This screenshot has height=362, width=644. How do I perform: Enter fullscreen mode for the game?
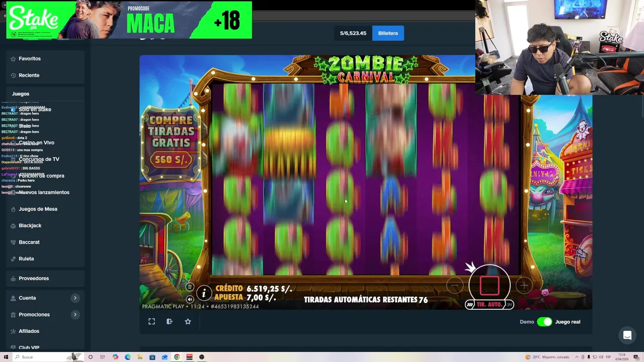pos(151,321)
